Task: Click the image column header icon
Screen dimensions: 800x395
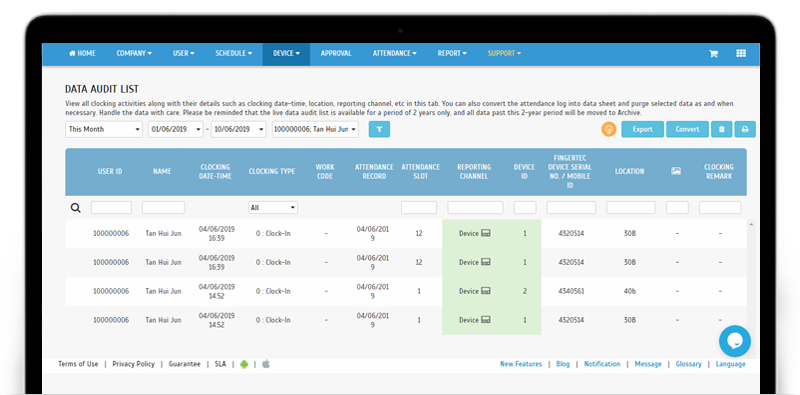Action: point(676,171)
